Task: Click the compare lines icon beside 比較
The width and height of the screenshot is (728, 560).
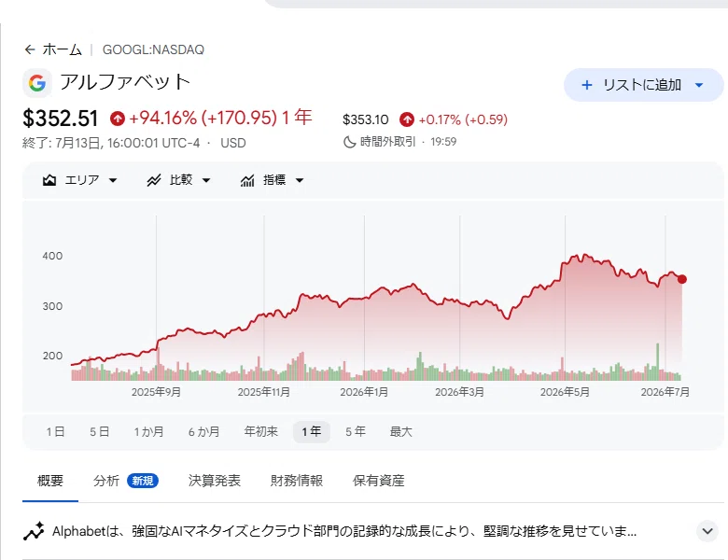Action: pos(154,180)
